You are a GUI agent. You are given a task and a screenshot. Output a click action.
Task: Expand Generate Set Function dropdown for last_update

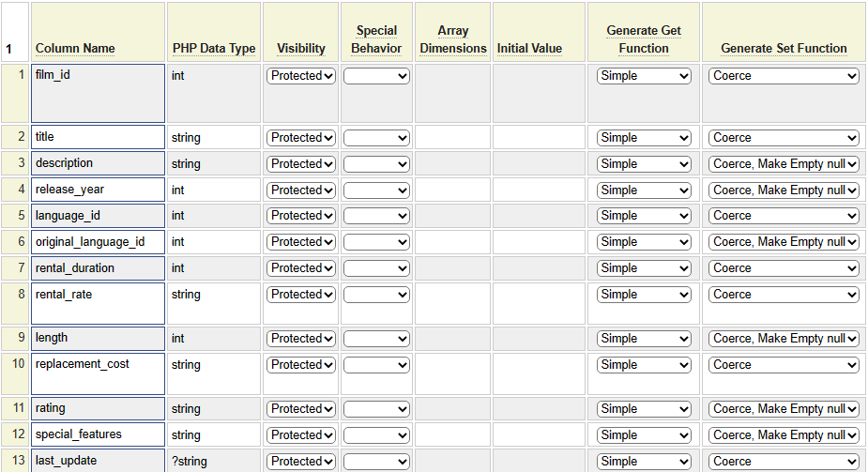click(x=784, y=462)
